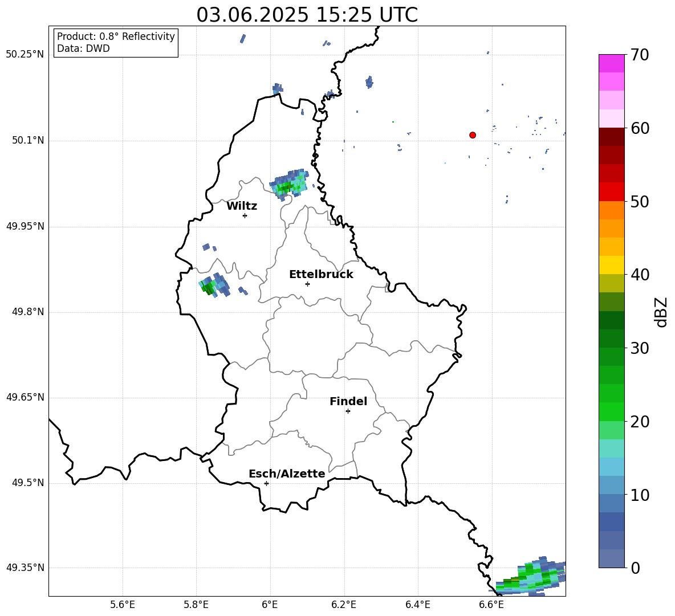Click the colorbar value 70
The width and height of the screenshot is (675, 616).
tap(640, 55)
